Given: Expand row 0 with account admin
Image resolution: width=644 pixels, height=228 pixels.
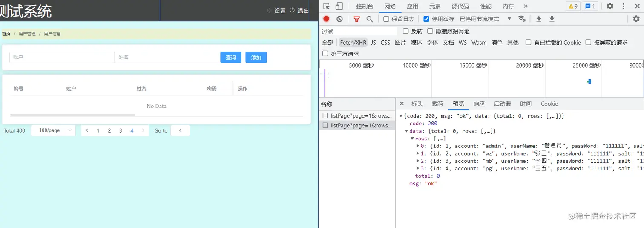Looking at the screenshot, I should (418, 146).
